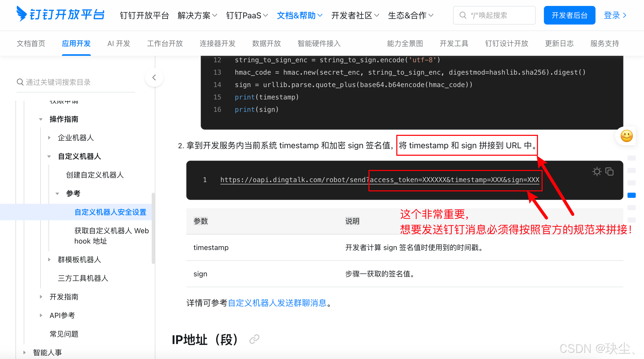
Task: Collapse the 自定义机器人 tree node
Action: (x=49, y=157)
